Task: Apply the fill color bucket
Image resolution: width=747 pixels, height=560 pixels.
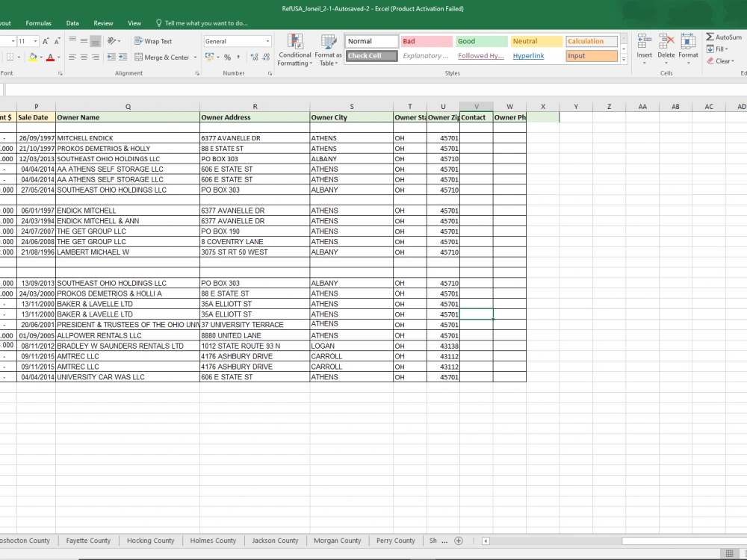Action: 33,57
